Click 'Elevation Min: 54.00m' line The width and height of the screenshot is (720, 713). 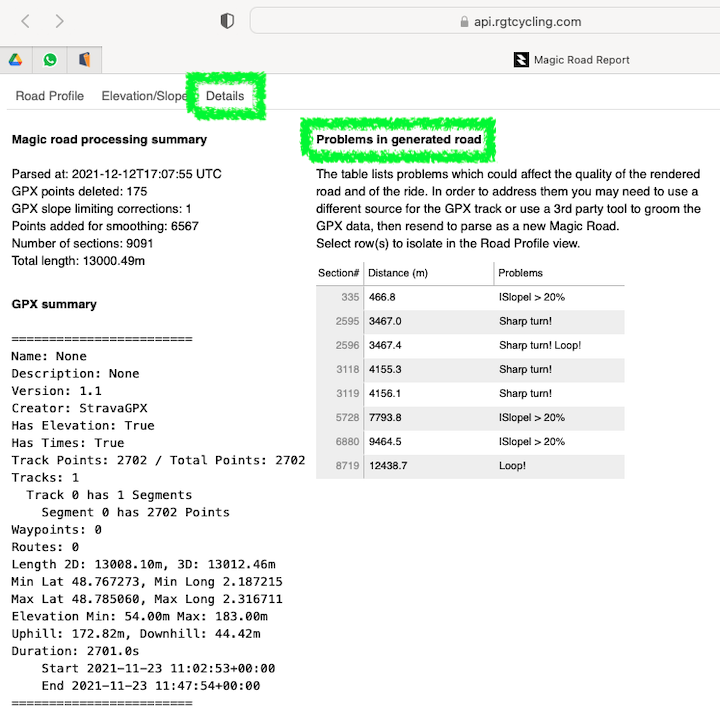[x=140, y=617]
